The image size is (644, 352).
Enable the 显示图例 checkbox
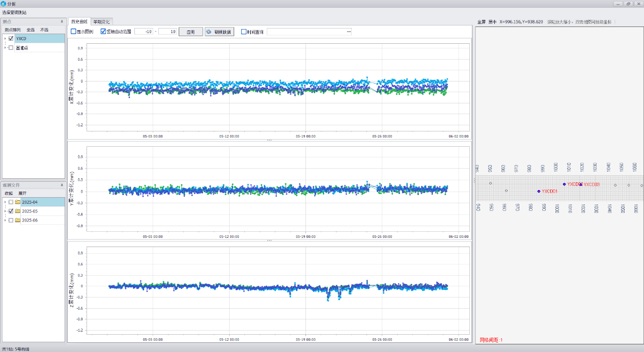tap(73, 32)
